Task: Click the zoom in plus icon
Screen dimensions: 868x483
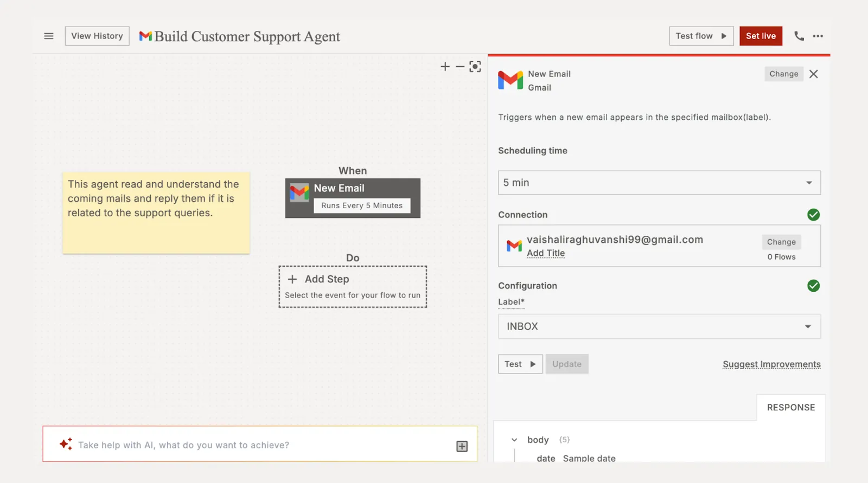Action: tap(445, 67)
